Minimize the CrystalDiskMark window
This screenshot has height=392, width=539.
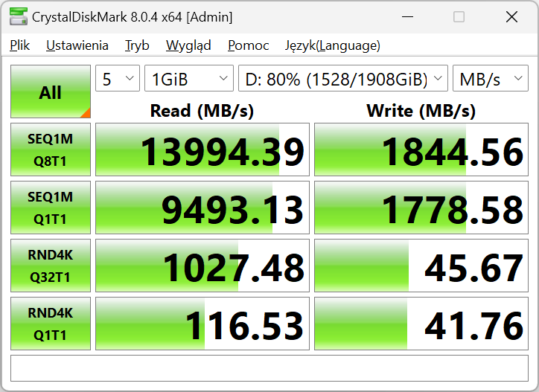coord(407,16)
